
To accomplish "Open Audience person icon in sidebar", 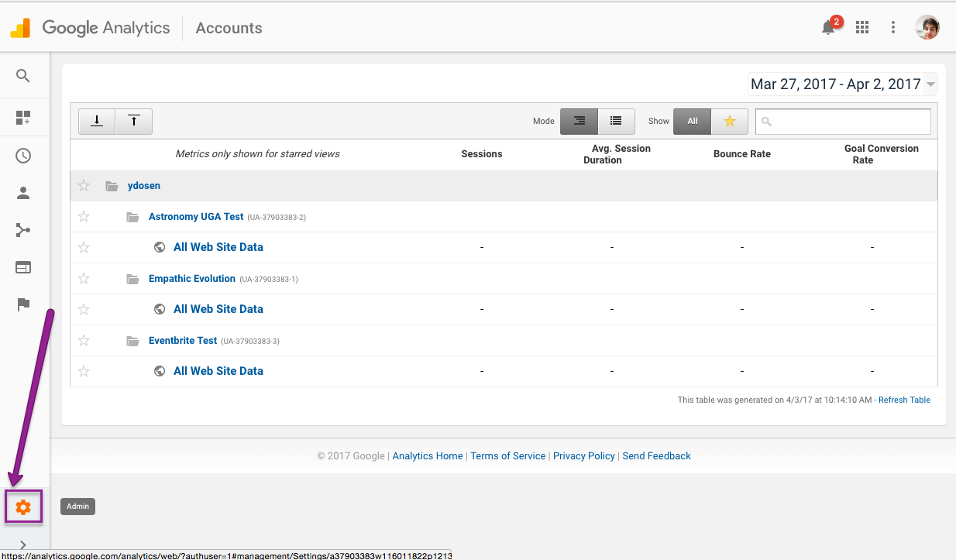I will click(x=23, y=193).
